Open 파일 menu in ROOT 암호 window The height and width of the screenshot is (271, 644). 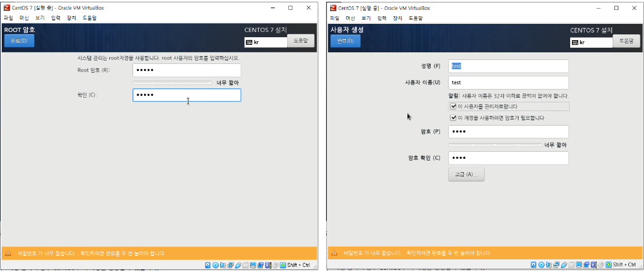pyautogui.click(x=8, y=18)
